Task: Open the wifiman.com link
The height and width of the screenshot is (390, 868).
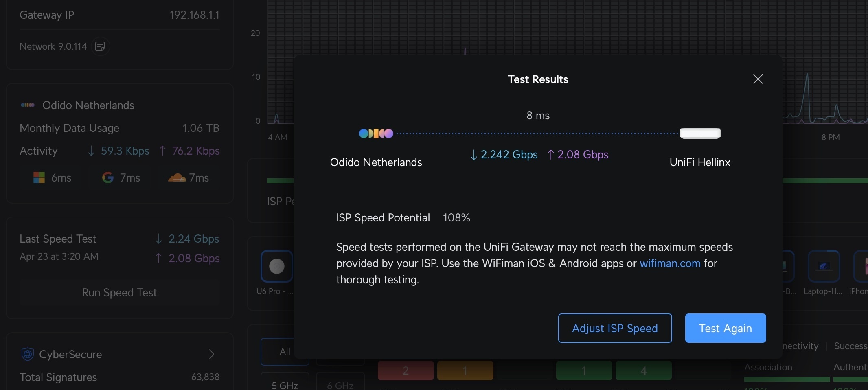Action: pyautogui.click(x=670, y=263)
